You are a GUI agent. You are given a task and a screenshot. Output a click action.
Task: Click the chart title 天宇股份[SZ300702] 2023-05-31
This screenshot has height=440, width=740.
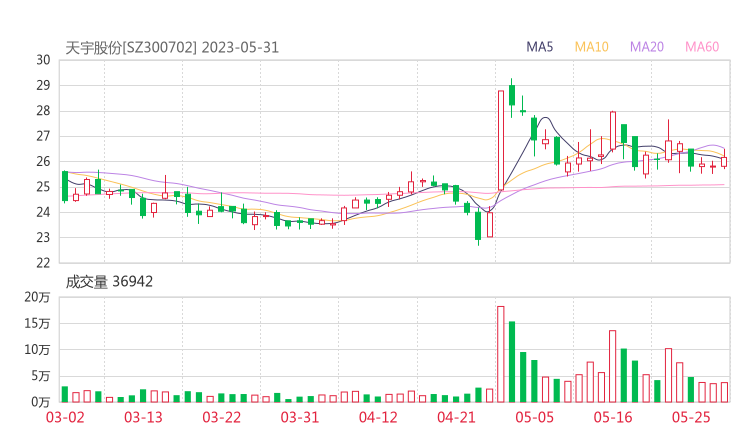tap(172, 47)
